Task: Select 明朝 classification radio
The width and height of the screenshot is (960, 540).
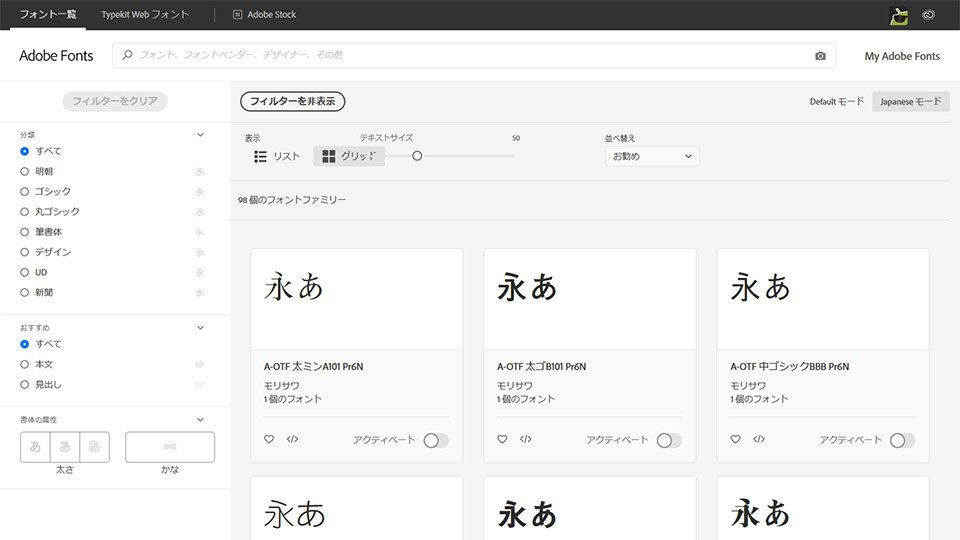Action: pos(24,171)
